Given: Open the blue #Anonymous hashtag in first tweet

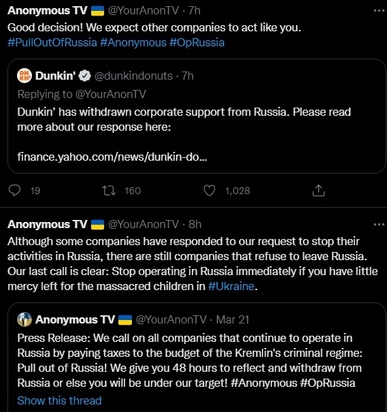Looking at the screenshot, I should point(133,43).
